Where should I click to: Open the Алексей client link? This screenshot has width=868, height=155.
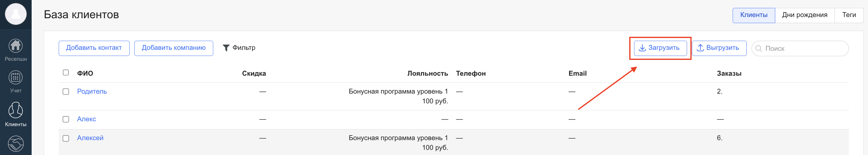click(90, 138)
